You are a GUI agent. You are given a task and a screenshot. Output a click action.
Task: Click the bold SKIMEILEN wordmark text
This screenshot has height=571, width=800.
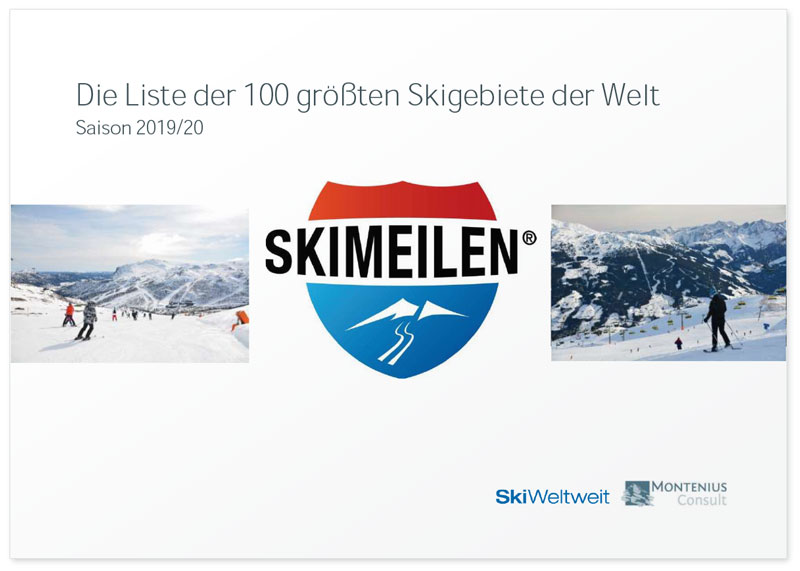[392, 252]
